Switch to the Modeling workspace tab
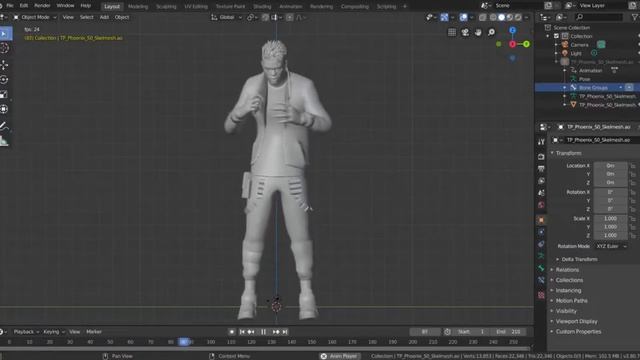 [x=138, y=7]
